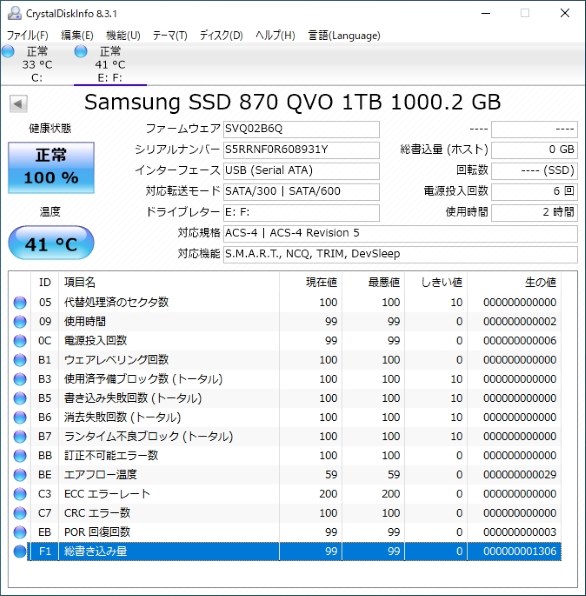Click status orb for attribute 05 row
This screenshot has height=596, width=586.
(20, 303)
